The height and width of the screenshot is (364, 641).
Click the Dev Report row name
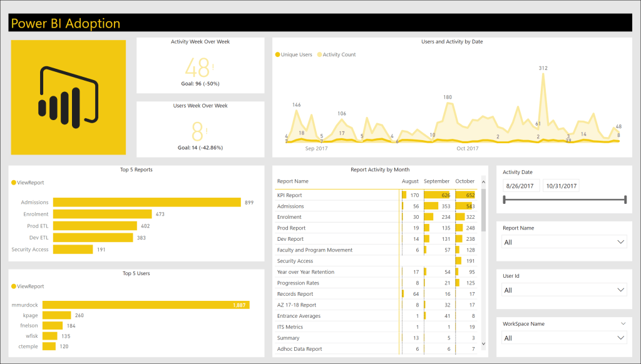coord(290,239)
